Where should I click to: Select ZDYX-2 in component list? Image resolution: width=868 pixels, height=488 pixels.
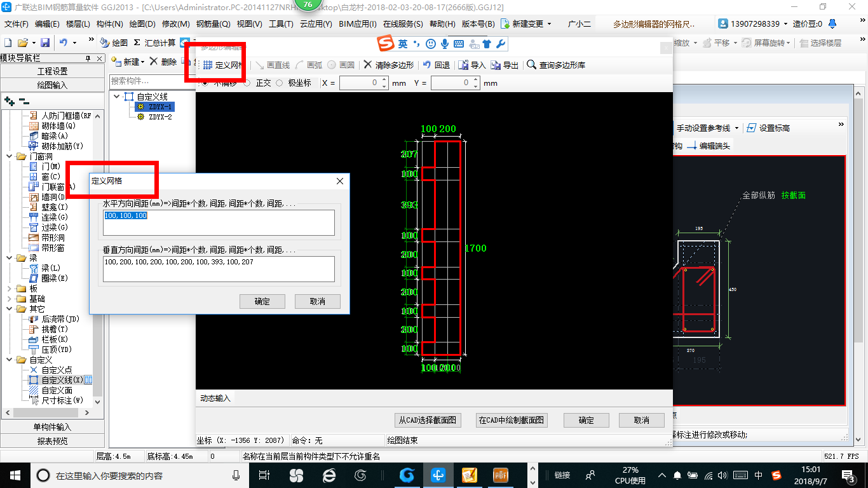pyautogui.click(x=160, y=117)
